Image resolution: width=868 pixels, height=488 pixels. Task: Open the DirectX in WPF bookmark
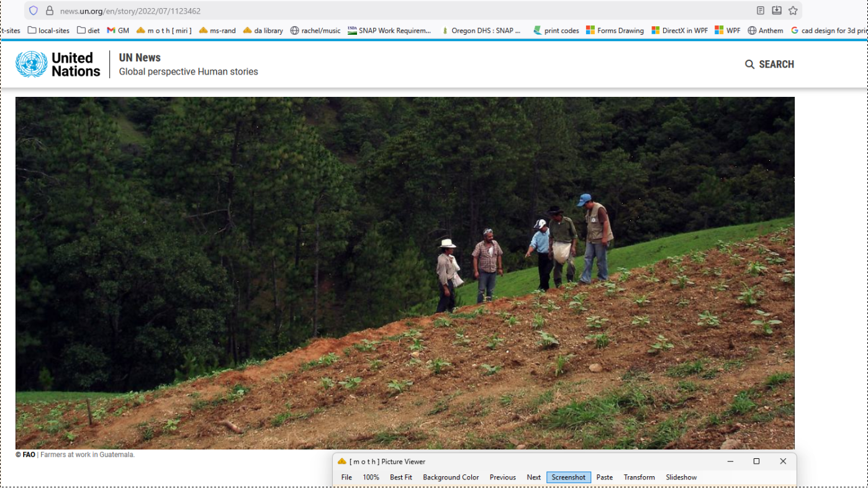pos(679,30)
